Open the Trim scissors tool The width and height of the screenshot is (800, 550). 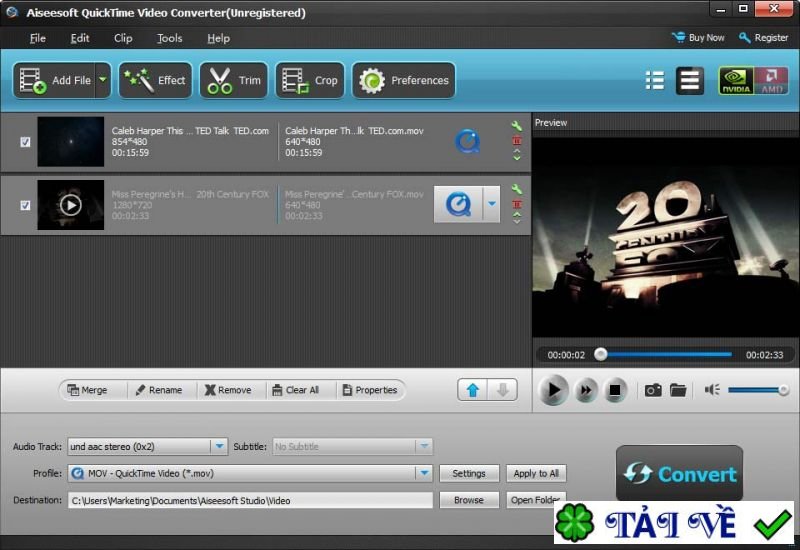pyautogui.click(x=233, y=81)
